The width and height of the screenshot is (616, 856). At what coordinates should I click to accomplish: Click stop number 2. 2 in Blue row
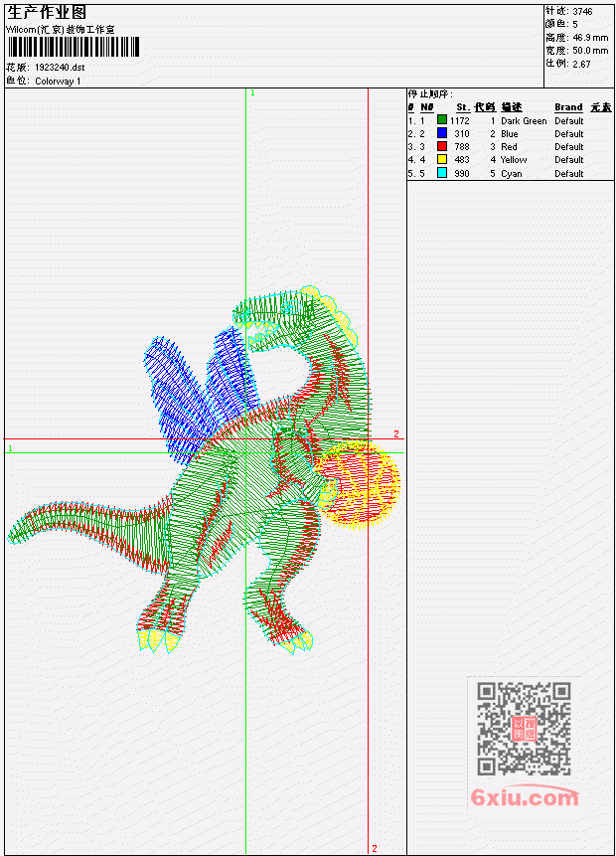pyautogui.click(x=416, y=134)
